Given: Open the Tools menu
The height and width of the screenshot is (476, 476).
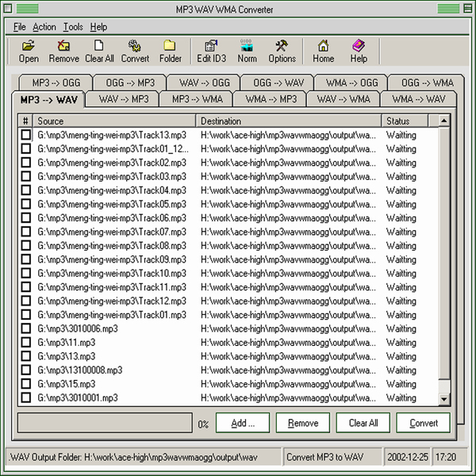Looking at the screenshot, I should pyautogui.click(x=73, y=27).
